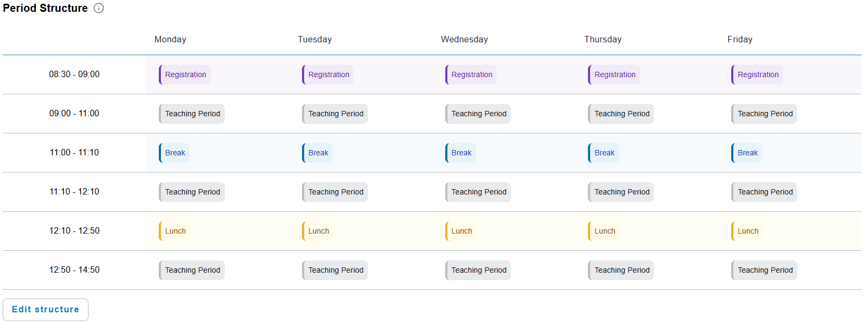Viewport: 868px width, 322px height.
Task: Open Thursday's 12:50 - 14:50 Teaching Period
Action: [621, 270]
